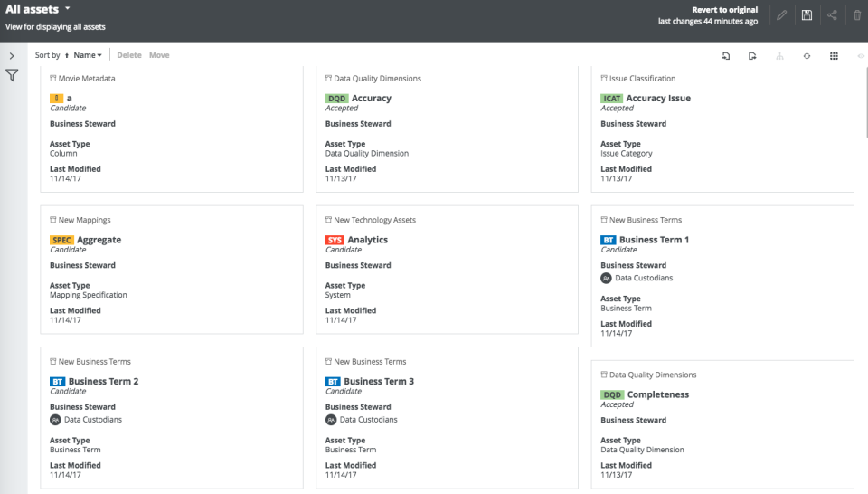Open the Accuracy Issue asset
Screen dimensions: 868x494
coord(658,99)
